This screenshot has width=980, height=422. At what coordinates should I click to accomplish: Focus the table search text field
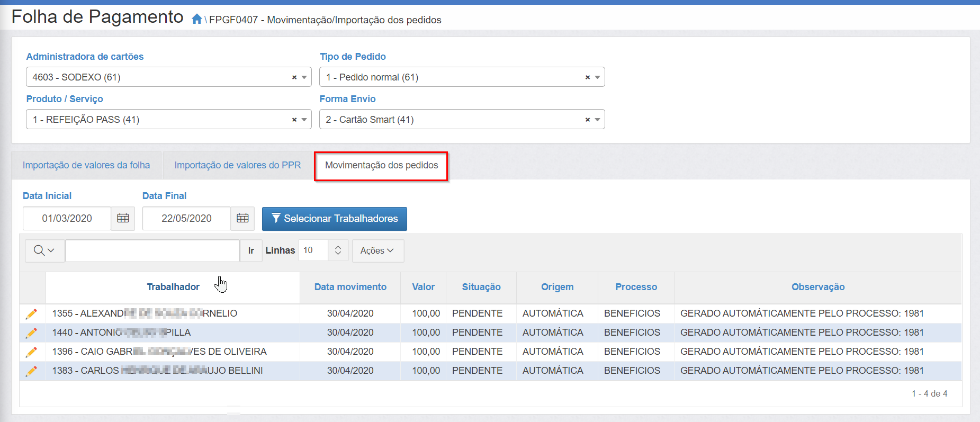[x=152, y=250]
